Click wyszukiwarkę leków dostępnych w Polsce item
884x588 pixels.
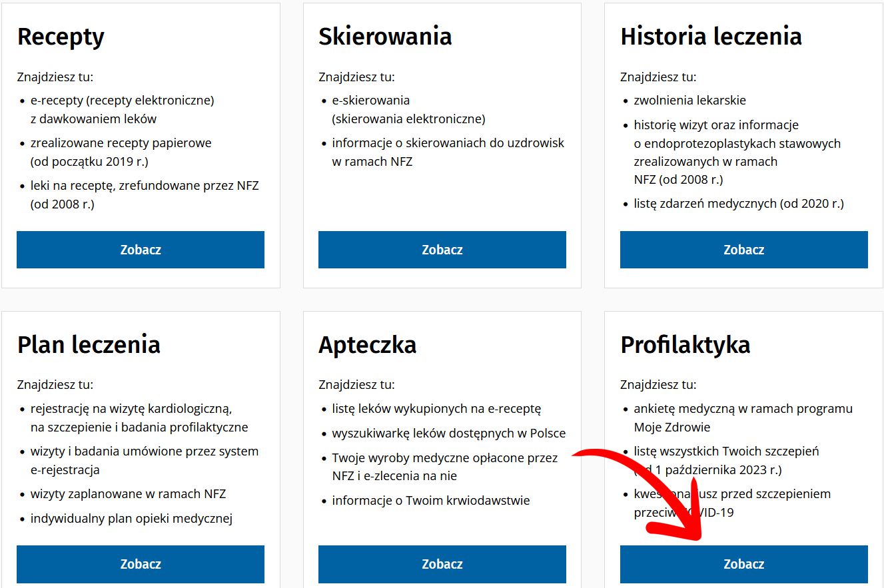448,434
